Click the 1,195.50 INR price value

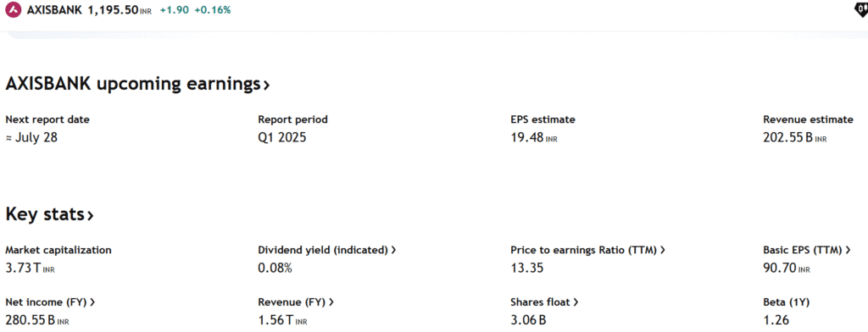(120, 10)
